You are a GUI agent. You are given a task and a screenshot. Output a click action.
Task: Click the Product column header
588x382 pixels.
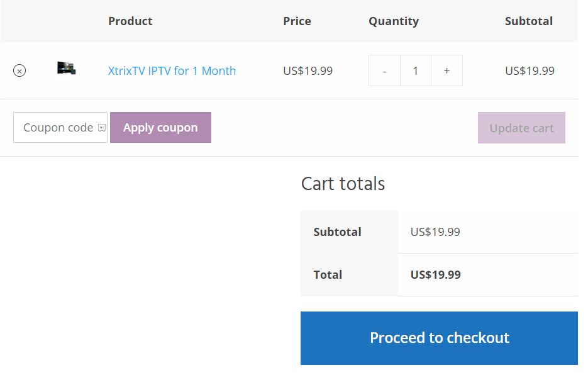[x=130, y=21]
